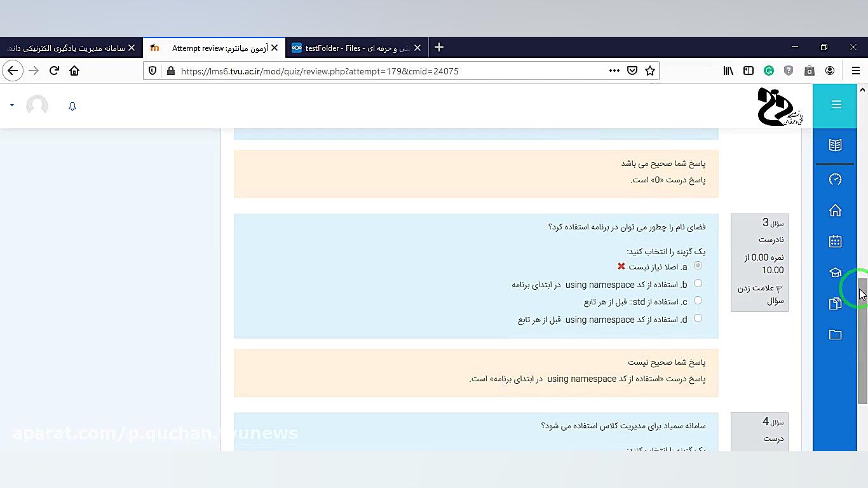Click question text فضای نام را چطور می توان
Viewport: 868px width, 488px height.
(627, 227)
